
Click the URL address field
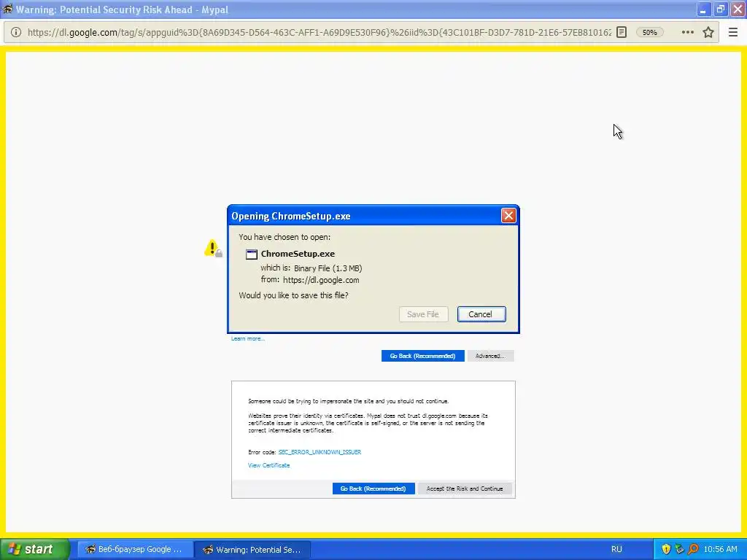[x=320, y=32]
